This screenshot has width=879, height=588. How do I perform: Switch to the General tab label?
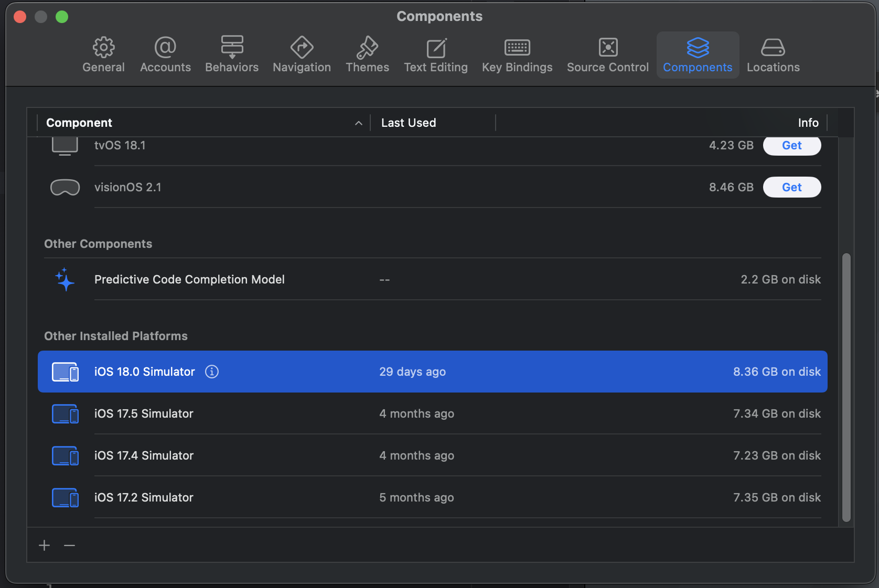tap(103, 67)
